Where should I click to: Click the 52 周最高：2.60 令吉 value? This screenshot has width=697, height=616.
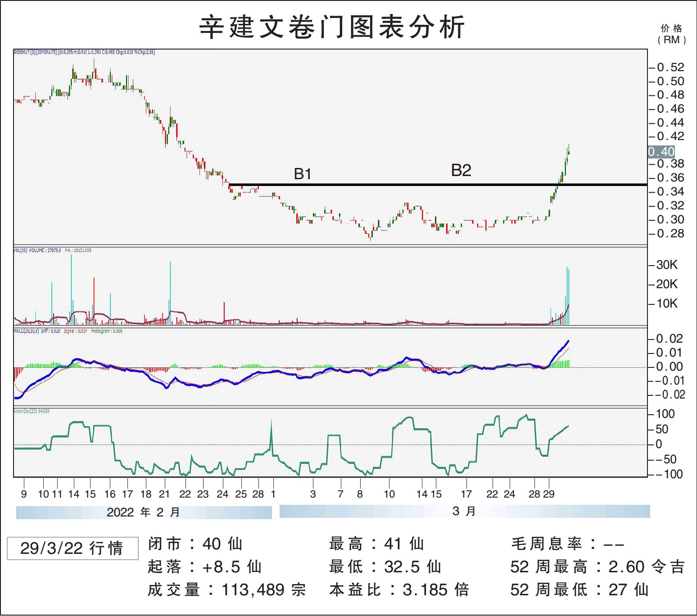pyautogui.click(x=598, y=567)
